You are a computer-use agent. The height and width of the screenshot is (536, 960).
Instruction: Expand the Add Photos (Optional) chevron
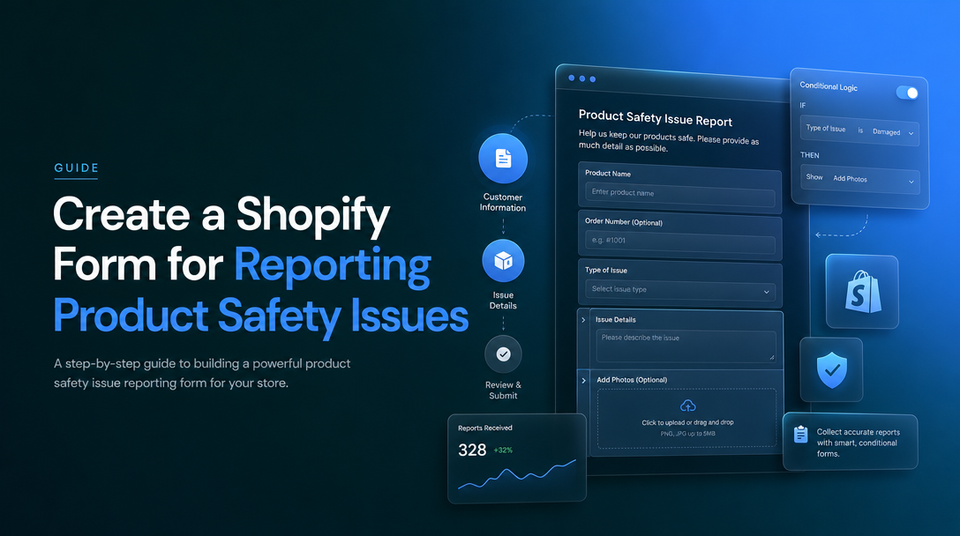583,380
